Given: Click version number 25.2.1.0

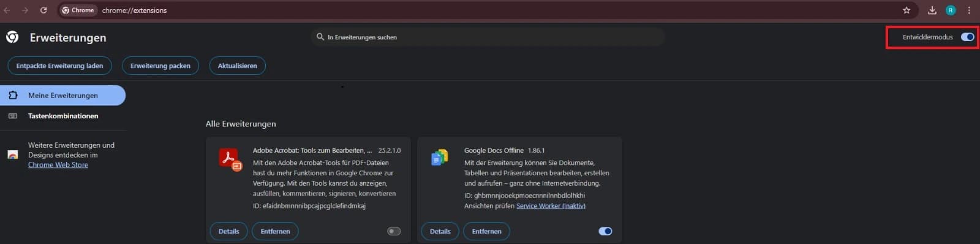Looking at the screenshot, I should tap(390, 150).
